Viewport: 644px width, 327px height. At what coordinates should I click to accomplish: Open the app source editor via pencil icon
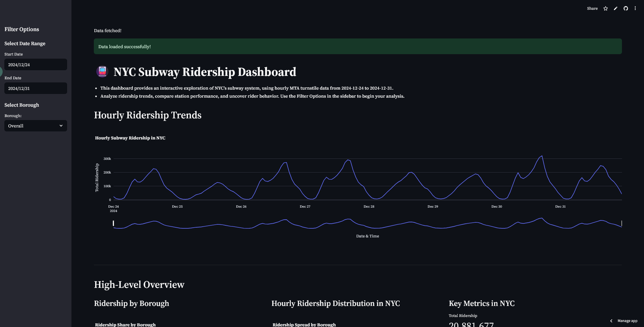tap(615, 8)
